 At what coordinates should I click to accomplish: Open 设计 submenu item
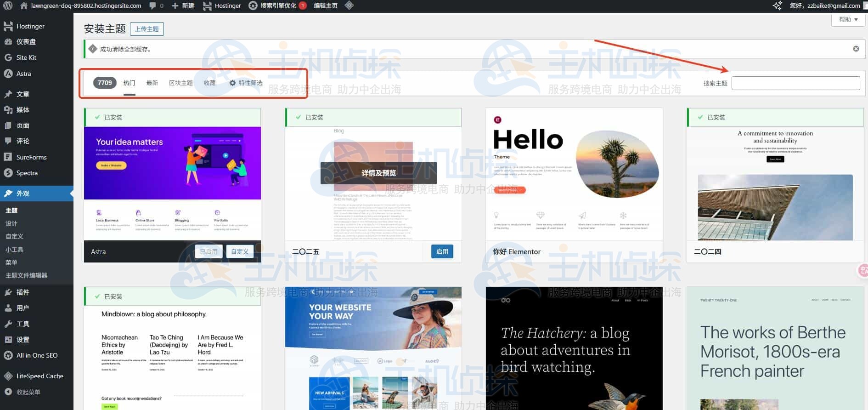[11, 223]
